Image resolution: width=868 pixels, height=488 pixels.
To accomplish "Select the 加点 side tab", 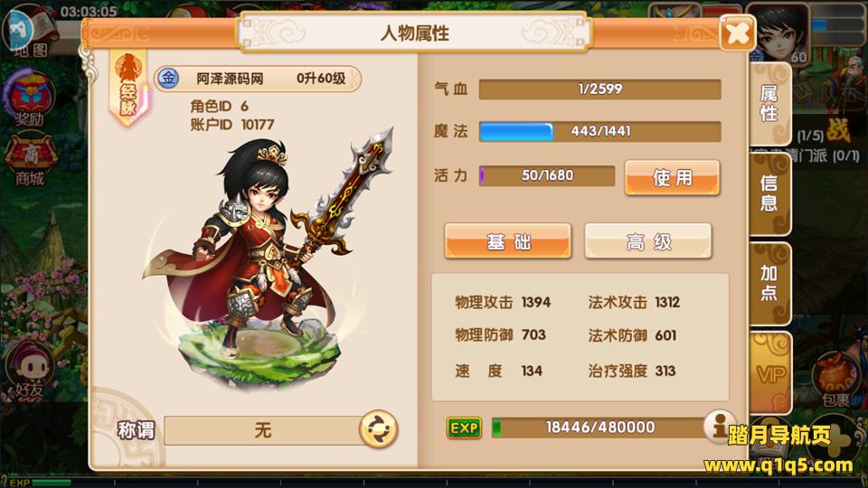I will point(770,283).
